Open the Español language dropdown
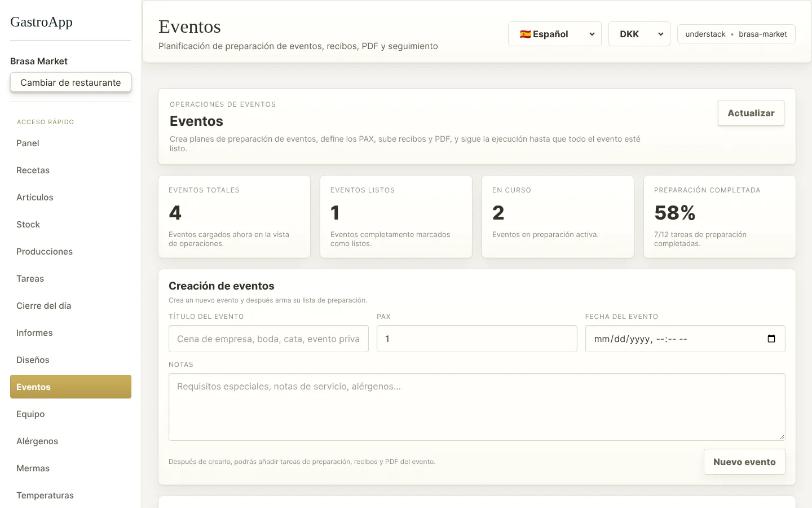Image resolution: width=812 pixels, height=508 pixels. (x=555, y=34)
